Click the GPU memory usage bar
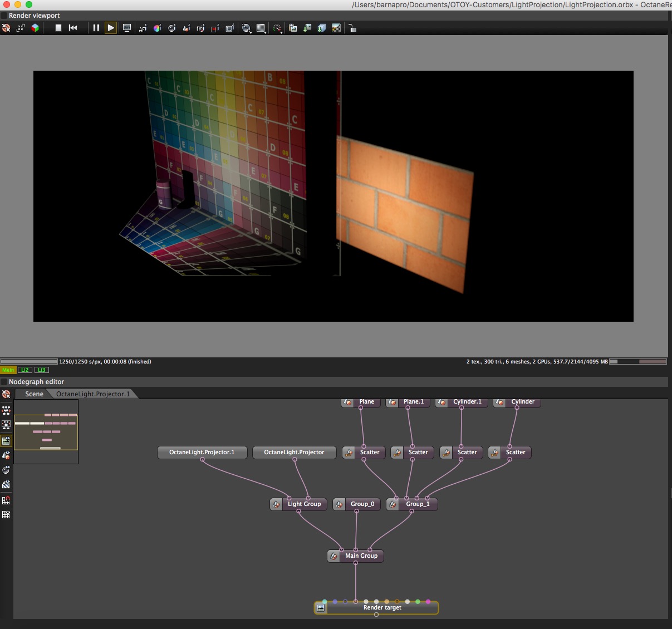 (638, 361)
